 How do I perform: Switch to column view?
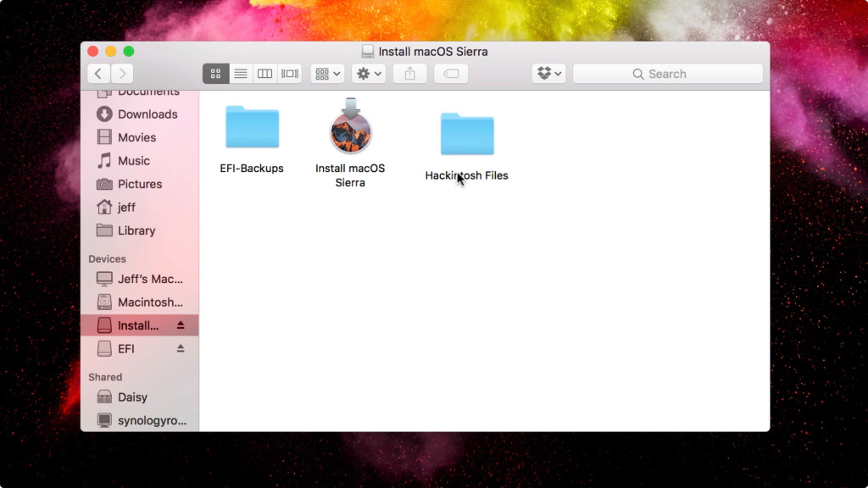[x=264, y=74]
